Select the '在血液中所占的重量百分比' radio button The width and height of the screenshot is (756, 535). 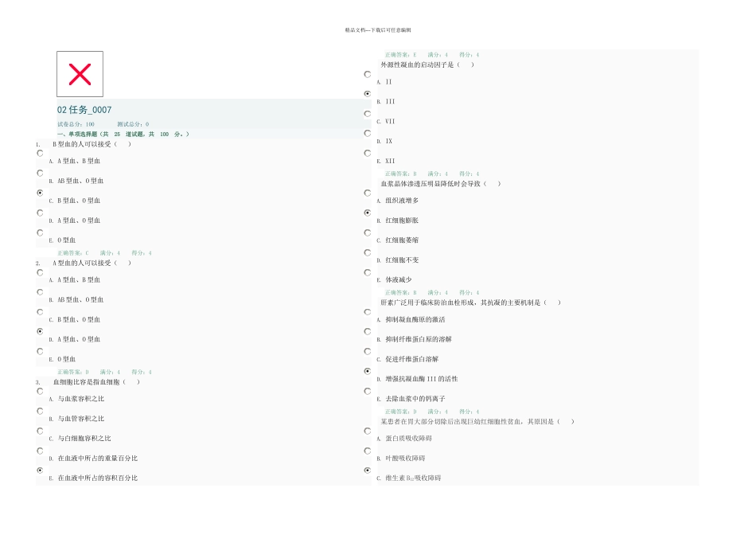[41, 451]
